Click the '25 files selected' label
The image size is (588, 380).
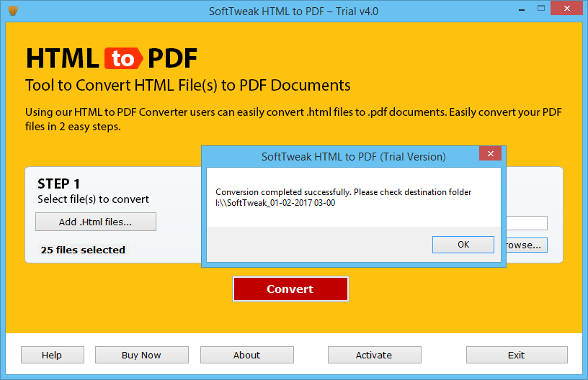83,250
